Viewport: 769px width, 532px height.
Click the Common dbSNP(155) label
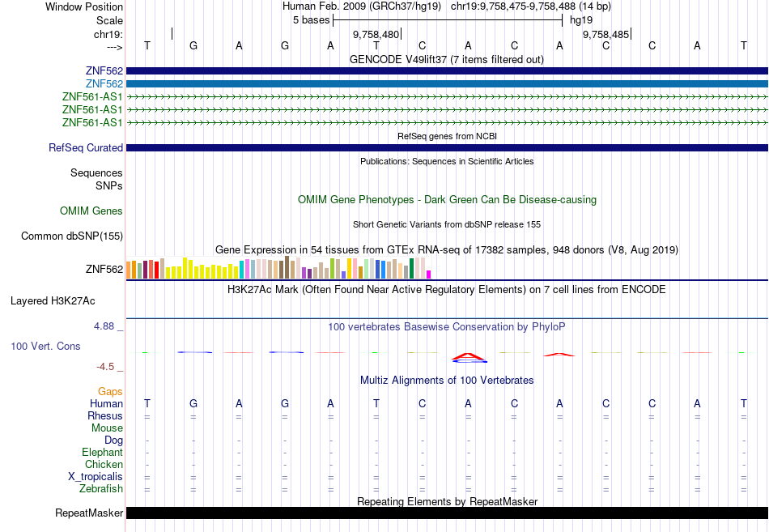coord(72,236)
